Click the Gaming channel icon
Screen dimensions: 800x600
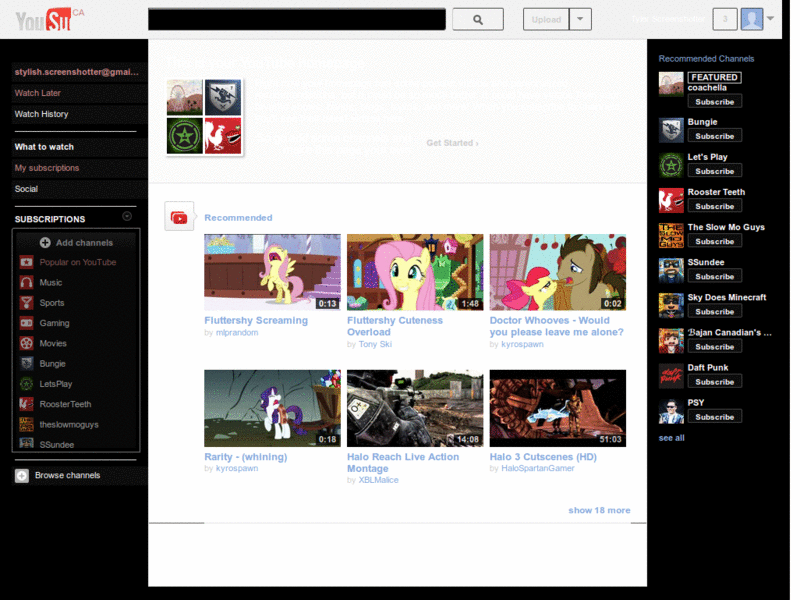coord(27,323)
